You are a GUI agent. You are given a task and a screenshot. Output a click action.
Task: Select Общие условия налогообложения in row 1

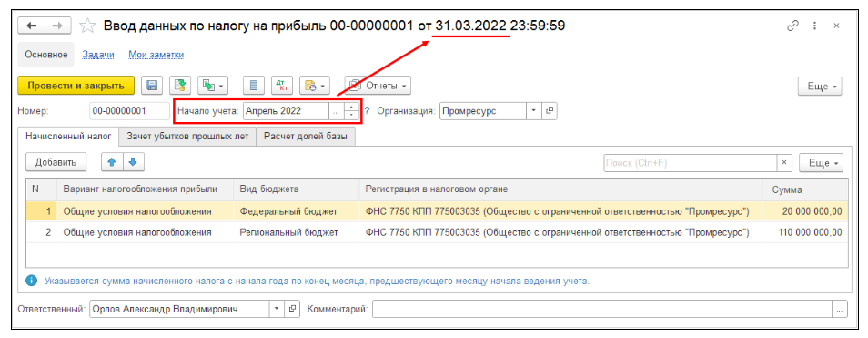point(145,211)
